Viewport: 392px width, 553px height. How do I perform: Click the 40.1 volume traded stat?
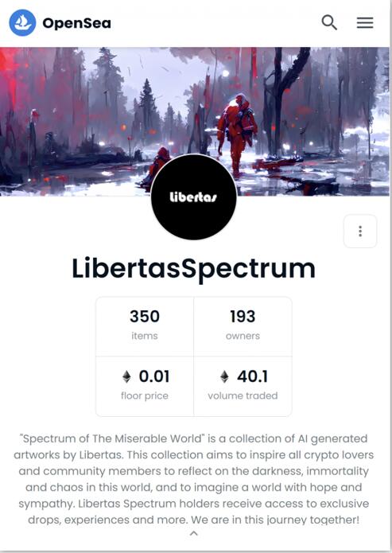coord(243,386)
